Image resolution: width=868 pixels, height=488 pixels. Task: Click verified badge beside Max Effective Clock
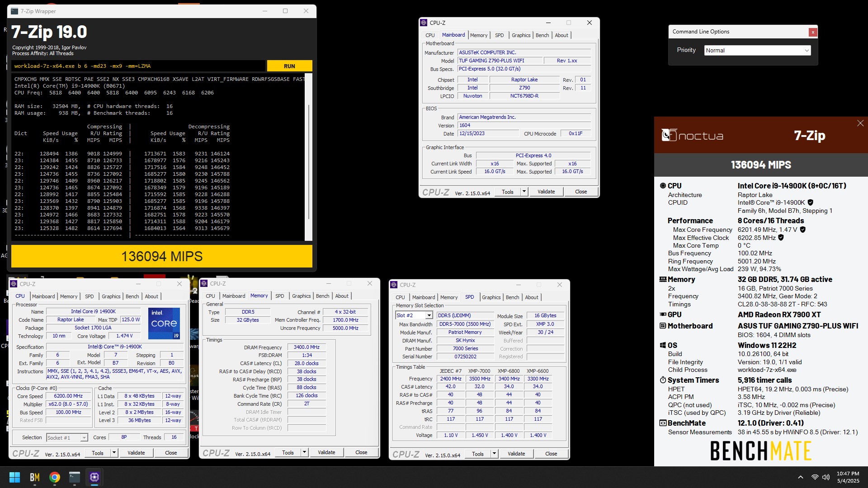tap(781, 238)
